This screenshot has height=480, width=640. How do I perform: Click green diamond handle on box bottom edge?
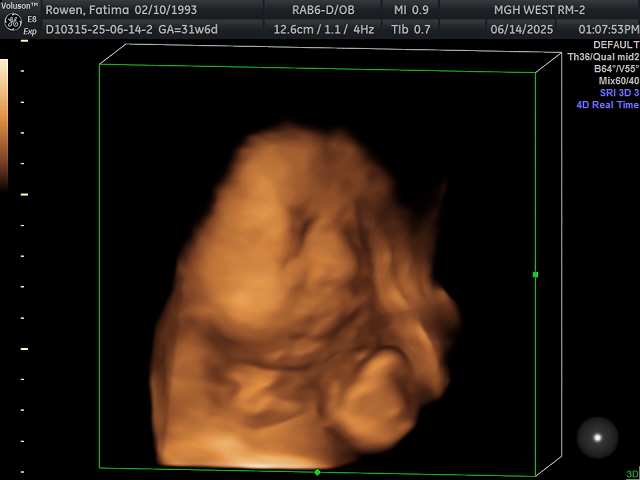point(317,472)
